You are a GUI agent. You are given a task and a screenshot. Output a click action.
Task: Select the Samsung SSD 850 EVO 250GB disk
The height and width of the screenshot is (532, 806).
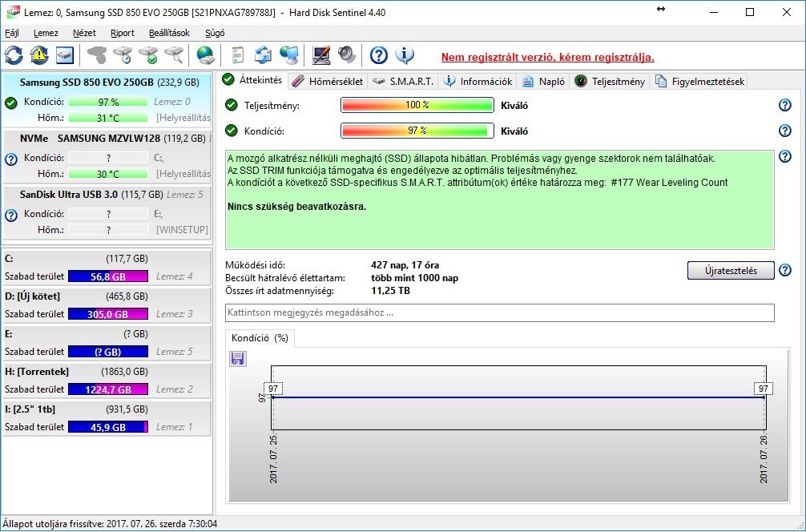(x=107, y=100)
